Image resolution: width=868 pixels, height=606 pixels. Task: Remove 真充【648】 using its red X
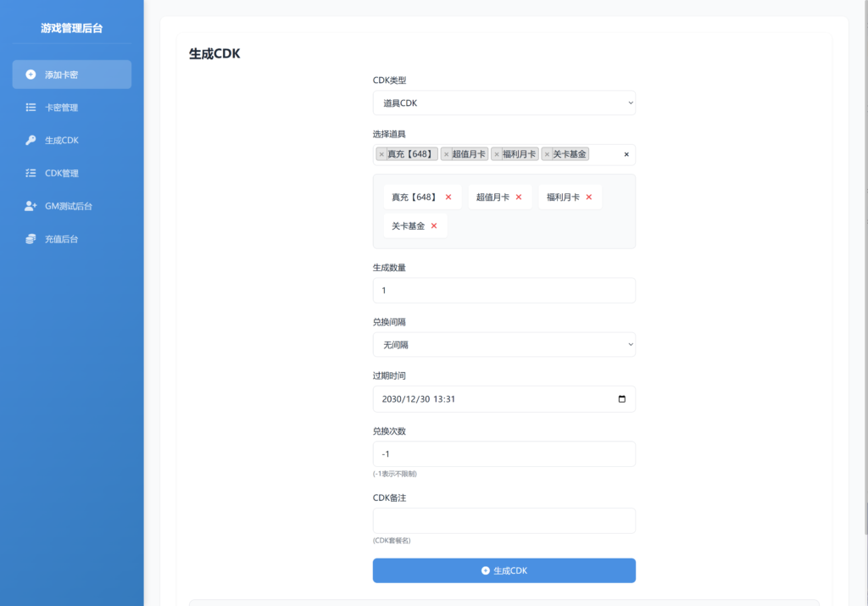448,197
